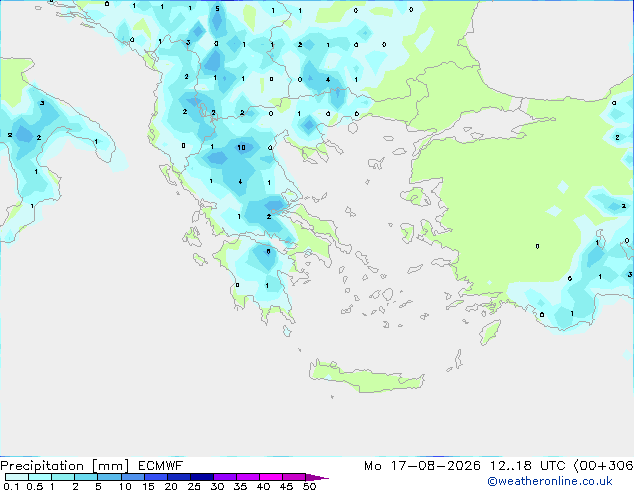Pick the legend swatch between 40 and 45

pos(271,477)
